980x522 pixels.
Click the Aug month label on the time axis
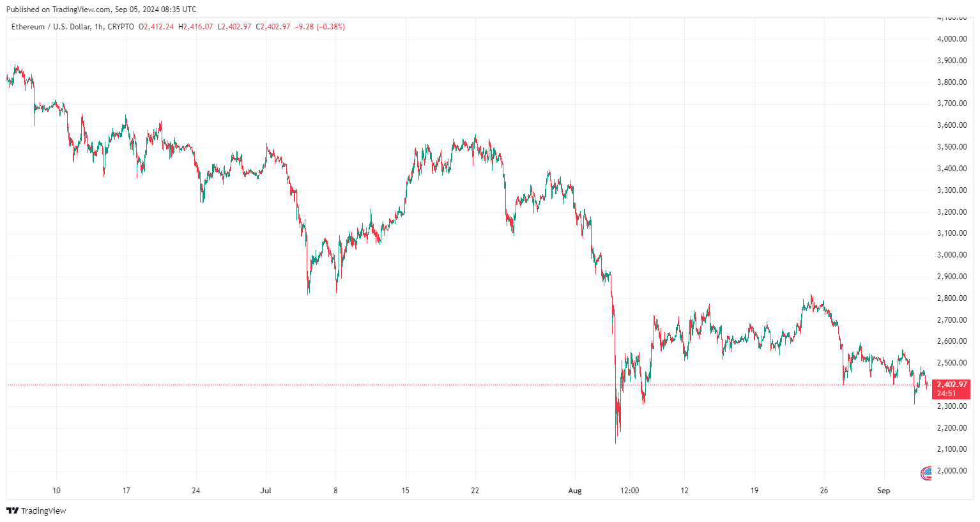pyautogui.click(x=575, y=491)
